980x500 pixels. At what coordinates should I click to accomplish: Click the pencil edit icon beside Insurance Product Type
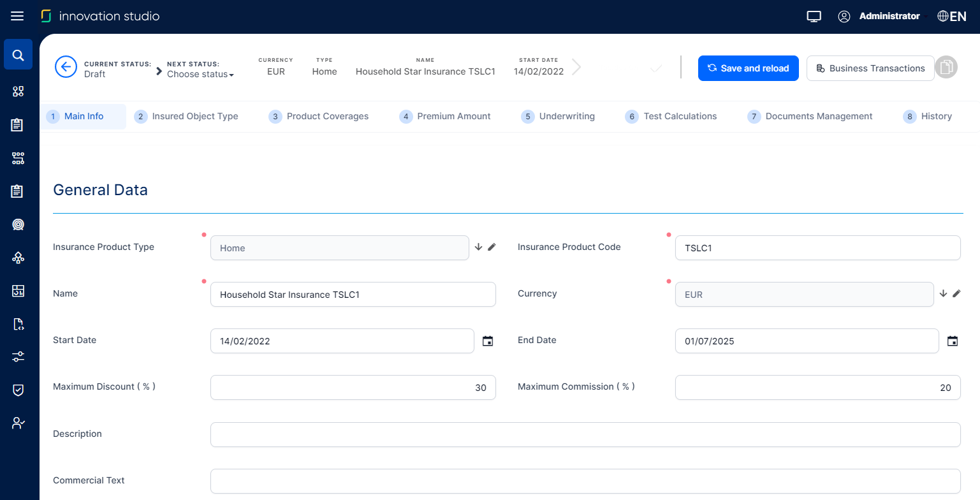click(x=492, y=247)
